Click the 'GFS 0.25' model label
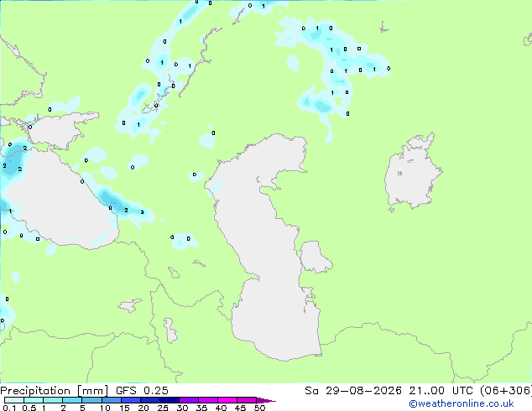 [142, 391]
